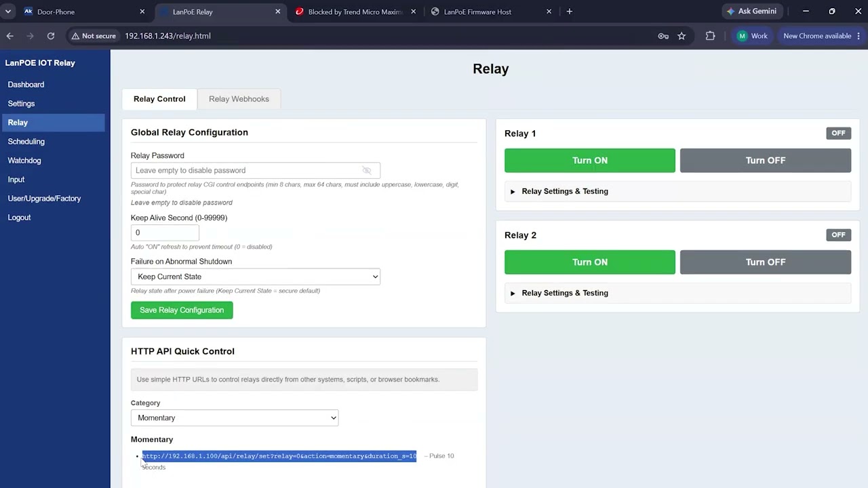Switch to the Door-Phone browser tab

click(x=85, y=12)
